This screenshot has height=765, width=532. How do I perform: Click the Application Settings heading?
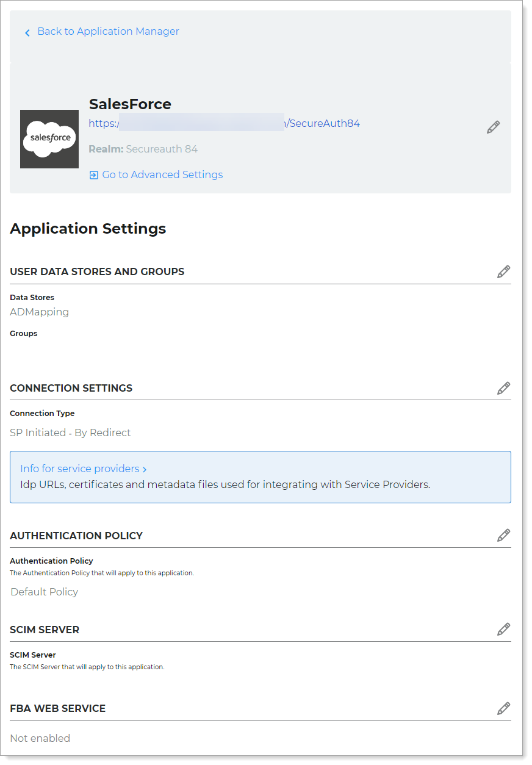[x=88, y=229]
